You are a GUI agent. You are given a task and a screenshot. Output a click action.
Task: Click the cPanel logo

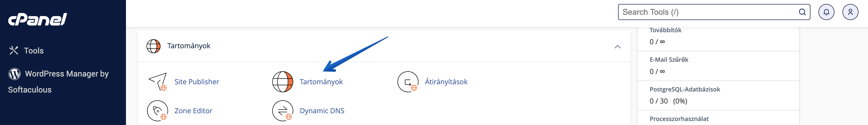click(37, 19)
